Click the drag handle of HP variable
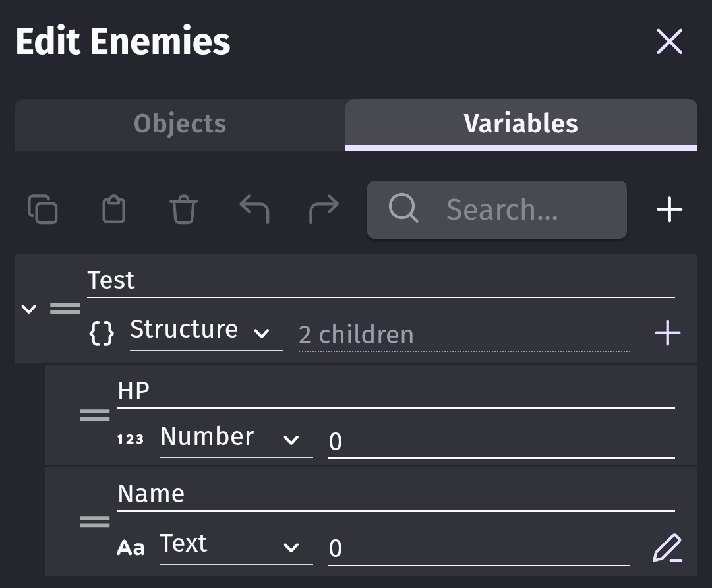The width and height of the screenshot is (712, 588). 95,415
